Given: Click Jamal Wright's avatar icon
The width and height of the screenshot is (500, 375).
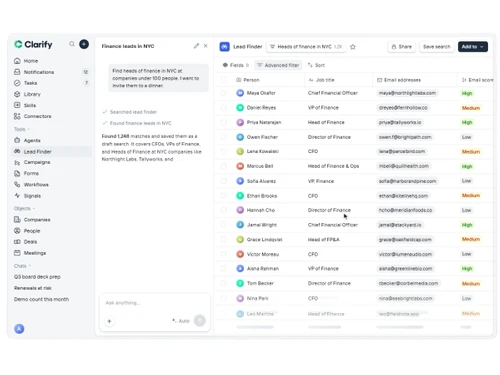Looking at the screenshot, I should tap(240, 225).
